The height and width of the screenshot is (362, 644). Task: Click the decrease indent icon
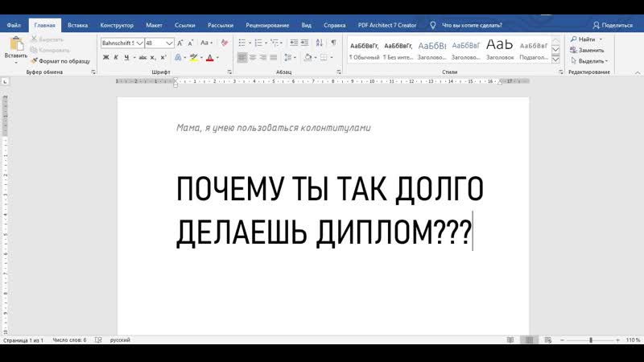[294, 43]
